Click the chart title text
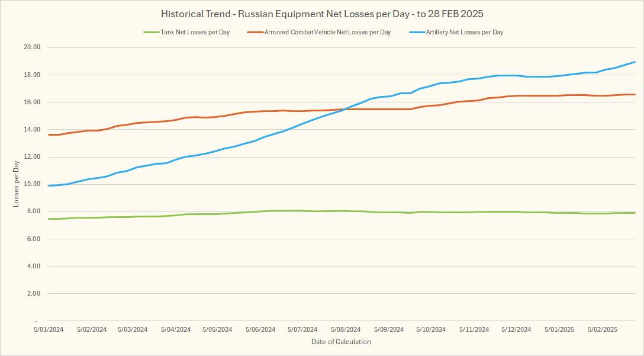 (x=323, y=13)
